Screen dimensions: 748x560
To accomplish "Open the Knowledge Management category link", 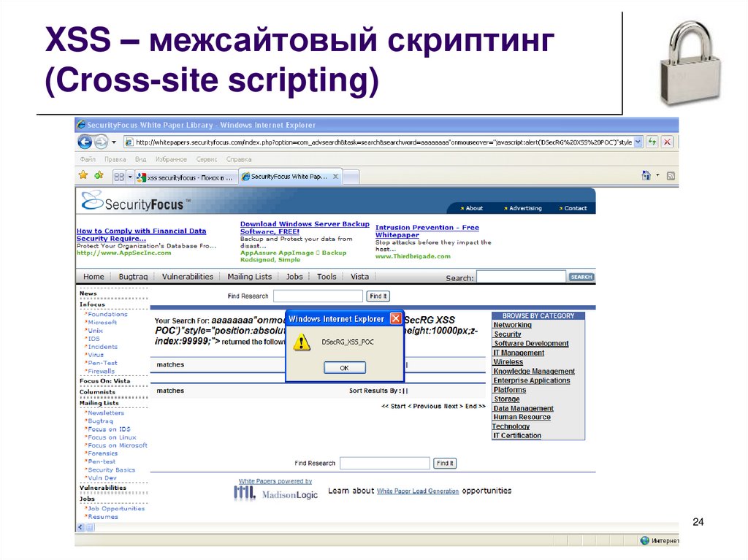I will click(x=534, y=372).
